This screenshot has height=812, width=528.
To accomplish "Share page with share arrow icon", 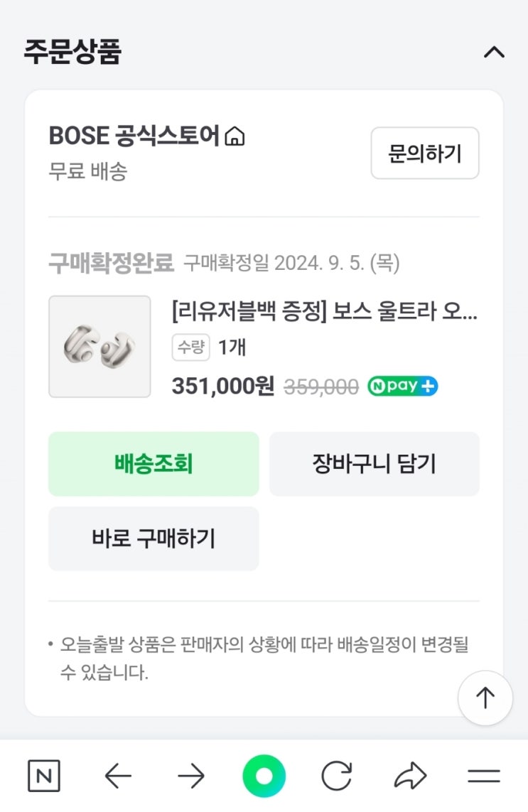I will 410,776.
